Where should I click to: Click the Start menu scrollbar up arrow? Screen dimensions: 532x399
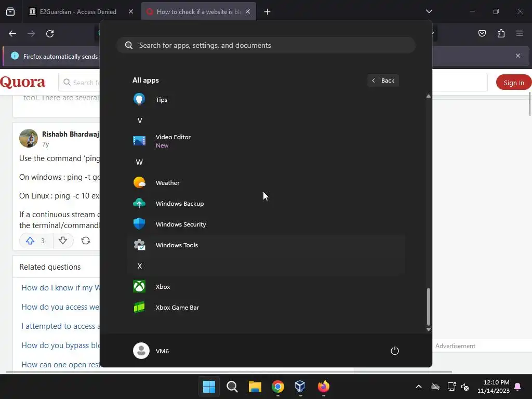[x=429, y=96]
